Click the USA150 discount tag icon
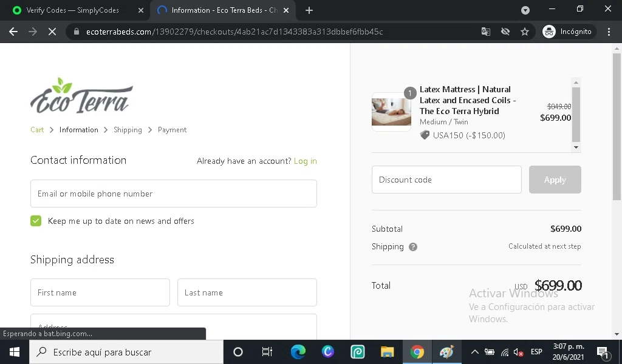This screenshot has width=622, height=364. pos(425,135)
